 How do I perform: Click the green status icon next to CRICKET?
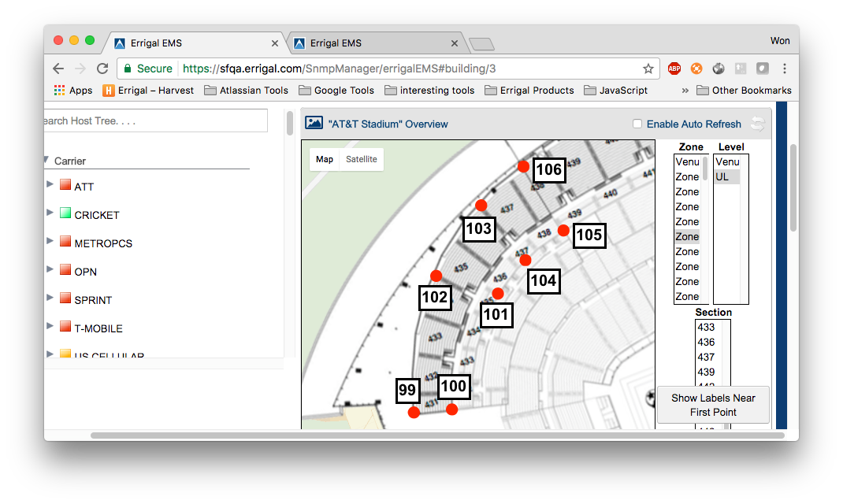click(x=65, y=214)
